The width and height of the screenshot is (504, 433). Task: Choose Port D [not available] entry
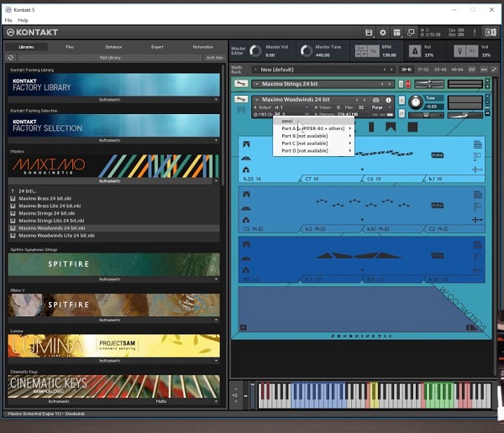pos(313,151)
